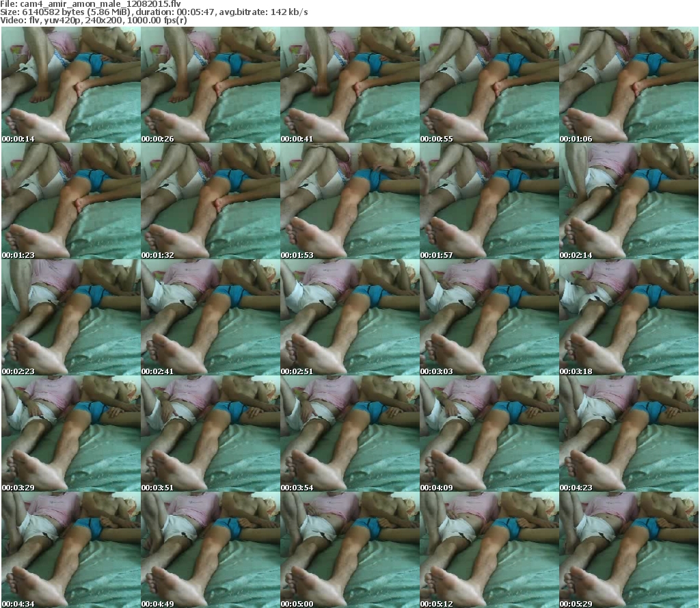The width and height of the screenshot is (700, 608).
Task: Select the thumbnail labeled 00:01:57
Action: tap(489, 201)
